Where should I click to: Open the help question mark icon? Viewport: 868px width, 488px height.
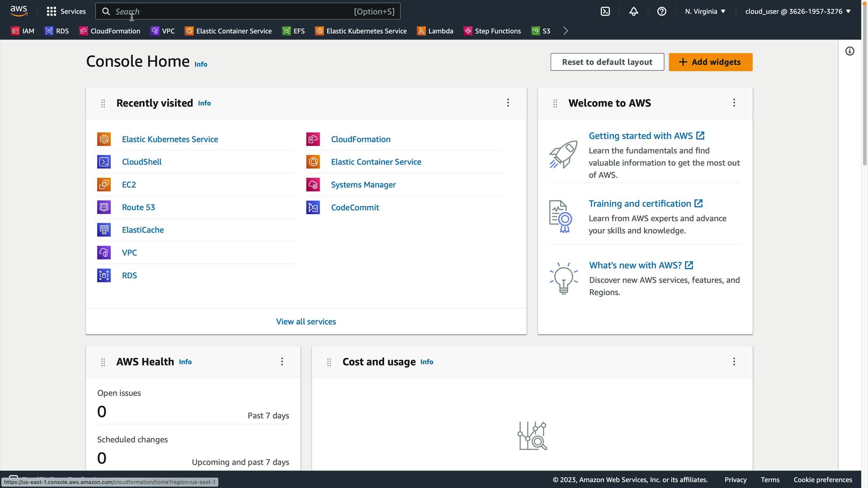click(x=661, y=11)
